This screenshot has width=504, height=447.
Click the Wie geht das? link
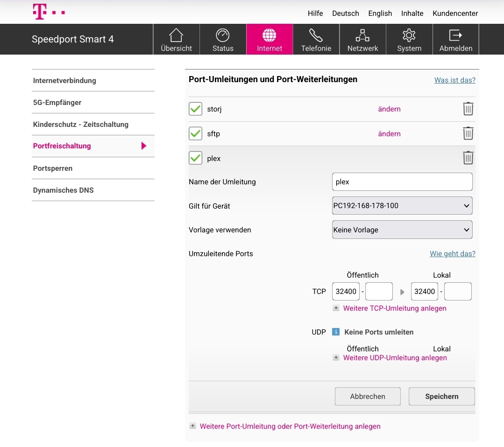point(453,254)
